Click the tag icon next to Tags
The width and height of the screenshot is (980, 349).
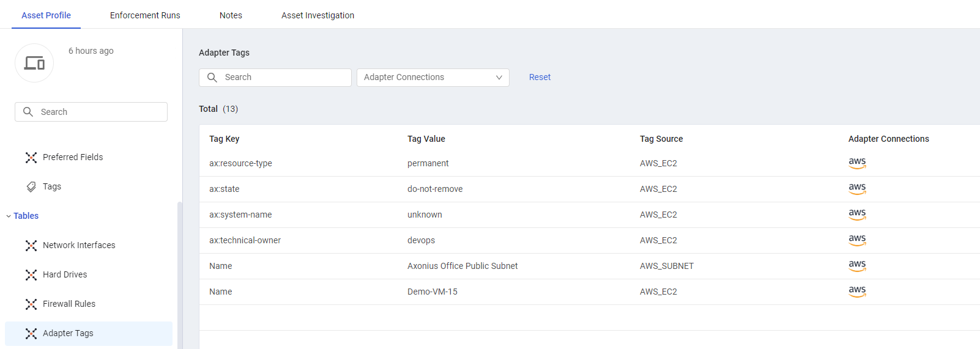[31, 187]
